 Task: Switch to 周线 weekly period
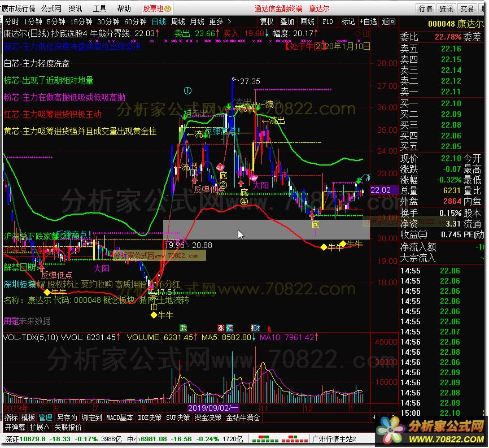(178, 21)
